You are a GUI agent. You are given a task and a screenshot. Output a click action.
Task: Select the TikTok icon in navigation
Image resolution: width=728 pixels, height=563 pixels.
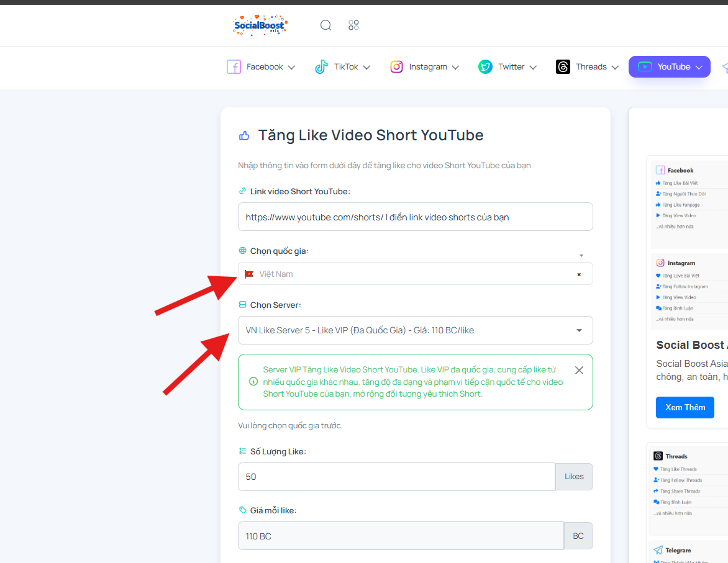click(x=321, y=67)
